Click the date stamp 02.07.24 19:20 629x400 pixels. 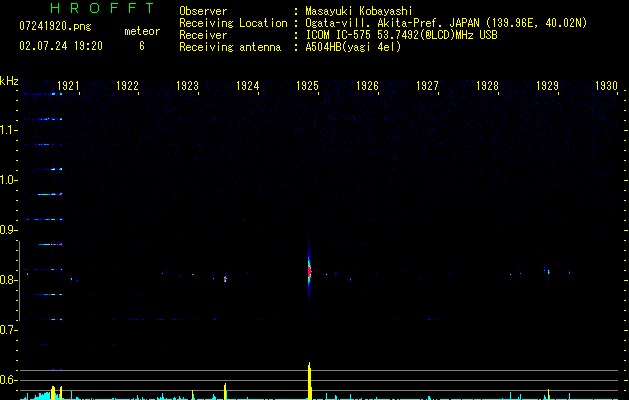coord(61,46)
